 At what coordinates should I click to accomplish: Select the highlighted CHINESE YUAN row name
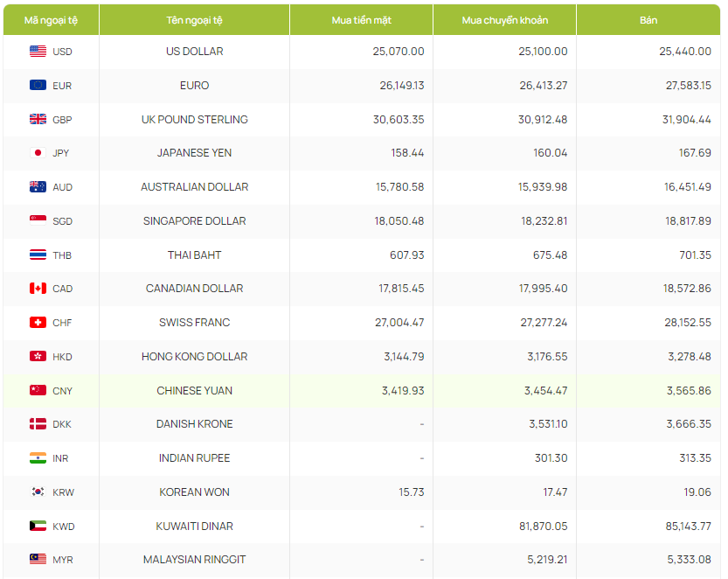[x=194, y=391]
